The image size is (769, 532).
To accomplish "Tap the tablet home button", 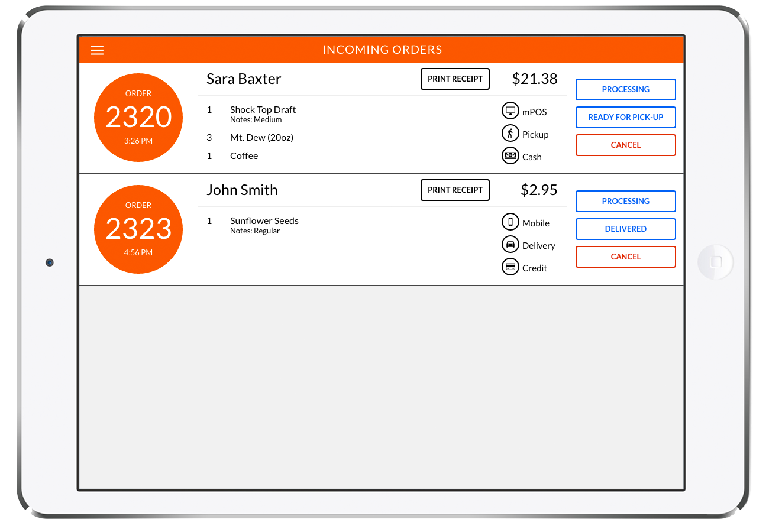I will [716, 262].
